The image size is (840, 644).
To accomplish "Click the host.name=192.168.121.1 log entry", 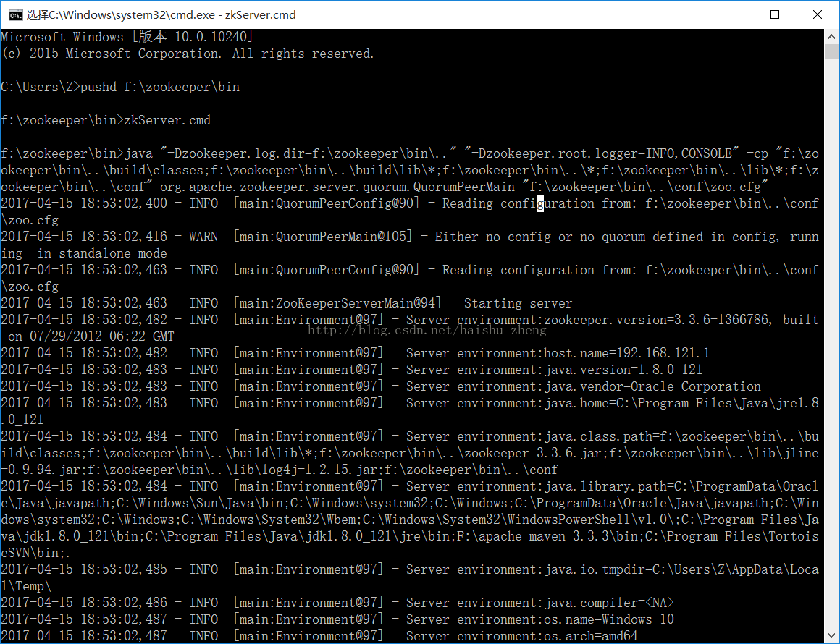I will pos(355,353).
